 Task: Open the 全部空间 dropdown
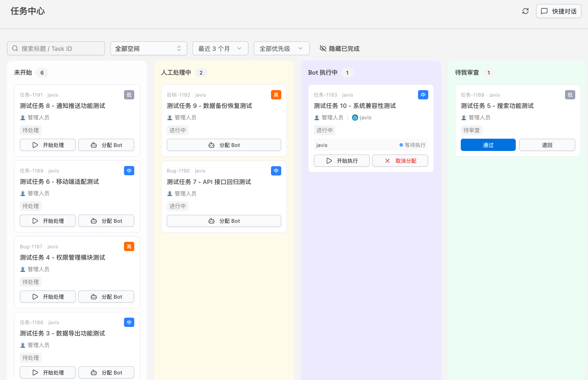pyautogui.click(x=148, y=48)
